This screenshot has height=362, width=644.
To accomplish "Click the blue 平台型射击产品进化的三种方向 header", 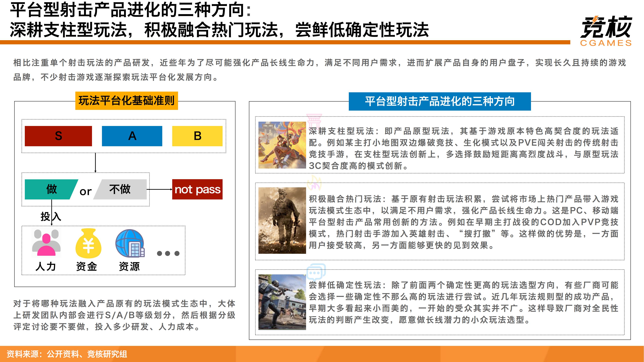I will [x=440, y=101].
